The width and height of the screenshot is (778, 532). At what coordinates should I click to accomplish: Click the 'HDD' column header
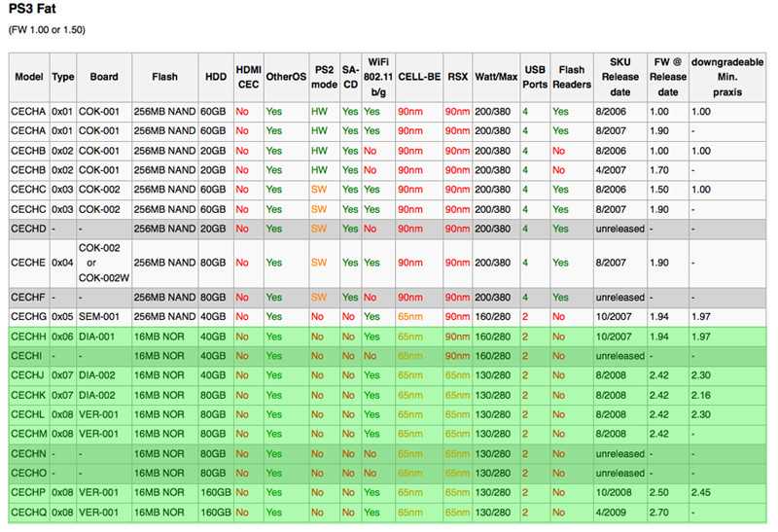[216, 77]
